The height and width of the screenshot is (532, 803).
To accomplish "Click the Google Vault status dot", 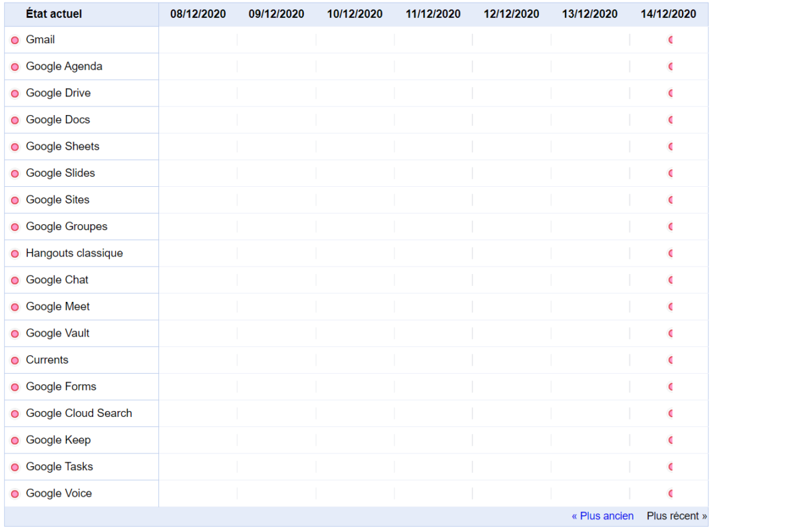I will coord(15,334).
